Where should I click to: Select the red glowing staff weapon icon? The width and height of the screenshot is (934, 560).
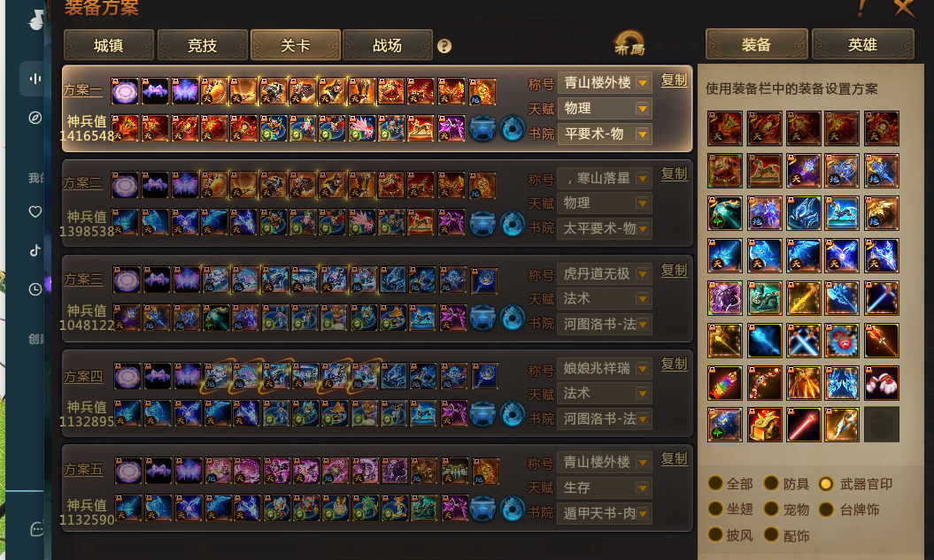pyautogui.click(x=802, y=425)
